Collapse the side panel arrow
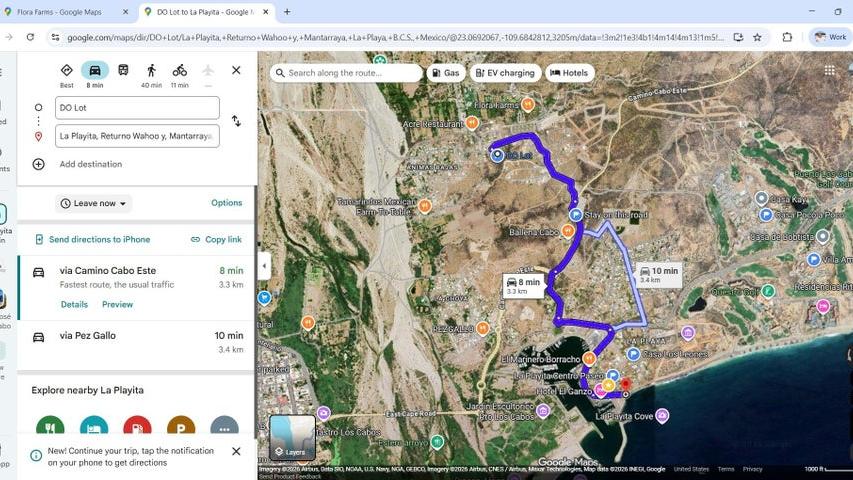 click(264, 266)
